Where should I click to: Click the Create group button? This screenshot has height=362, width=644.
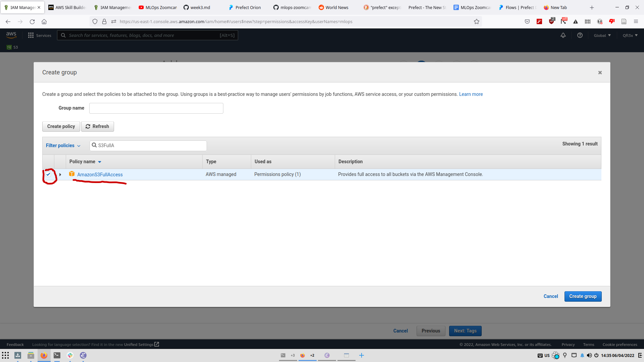583,296
